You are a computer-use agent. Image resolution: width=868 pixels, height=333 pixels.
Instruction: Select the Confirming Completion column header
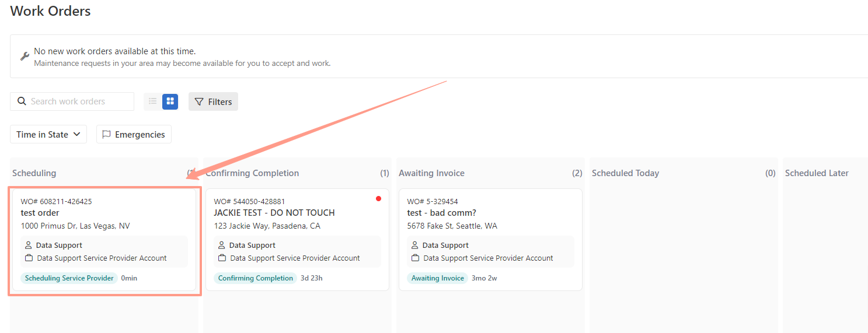252,173
